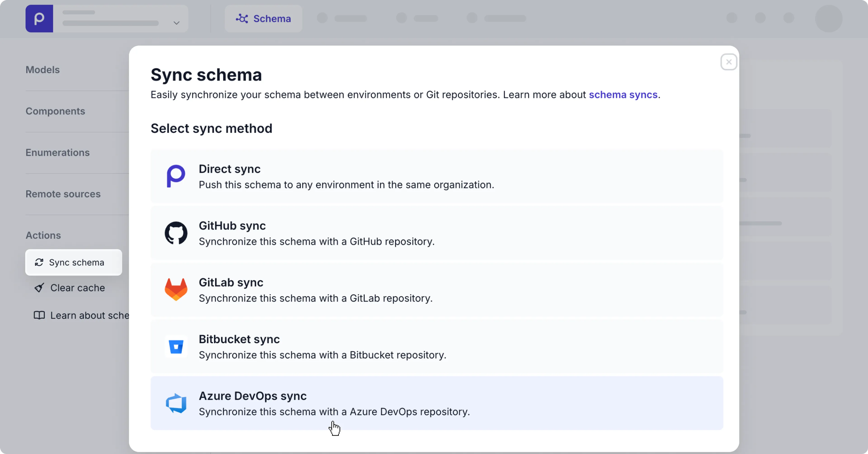Switch to the Schema tab
Viewport: 868px width, 454px height.
click(x=263, y=19)
